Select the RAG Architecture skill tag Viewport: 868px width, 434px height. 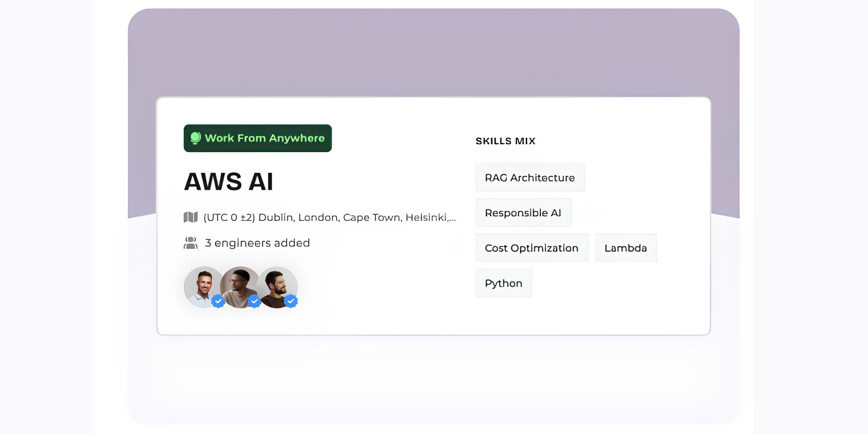[530, 178]
